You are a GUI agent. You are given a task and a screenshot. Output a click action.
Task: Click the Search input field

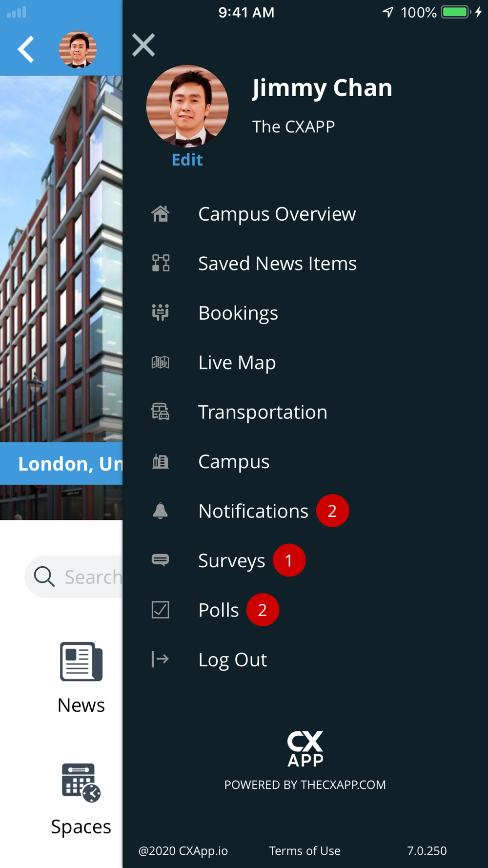tap(78, 577)
